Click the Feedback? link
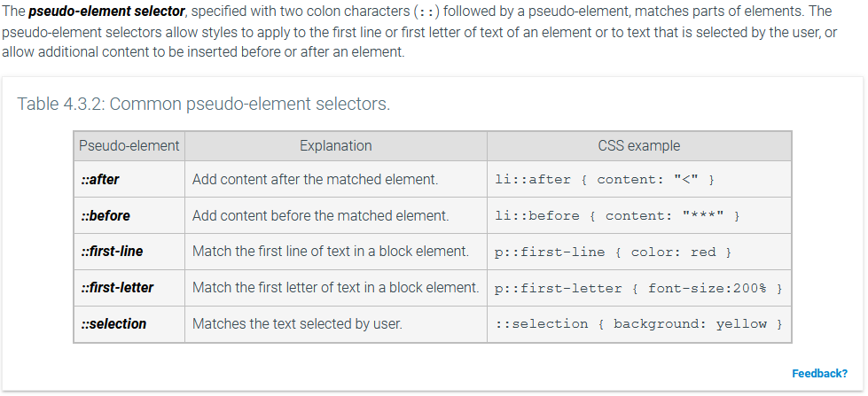 [x=819, y=373]
